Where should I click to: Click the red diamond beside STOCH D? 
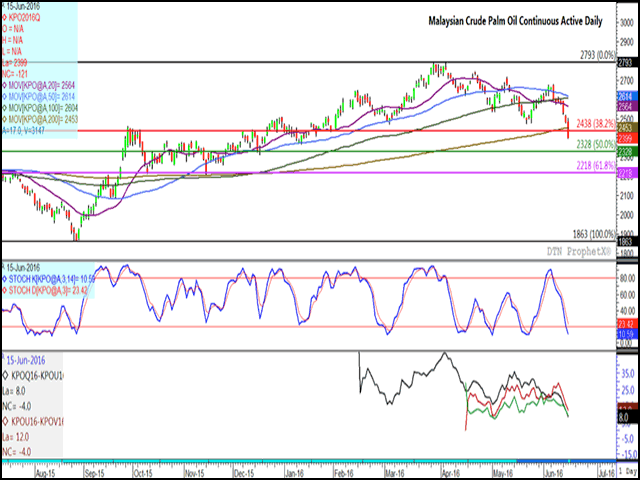click(5, 291)
